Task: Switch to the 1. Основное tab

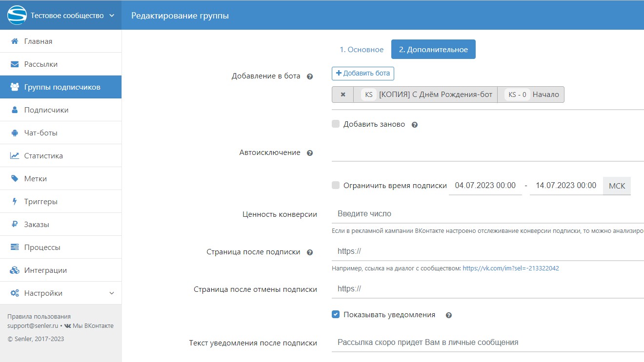Action: point(362,50)
